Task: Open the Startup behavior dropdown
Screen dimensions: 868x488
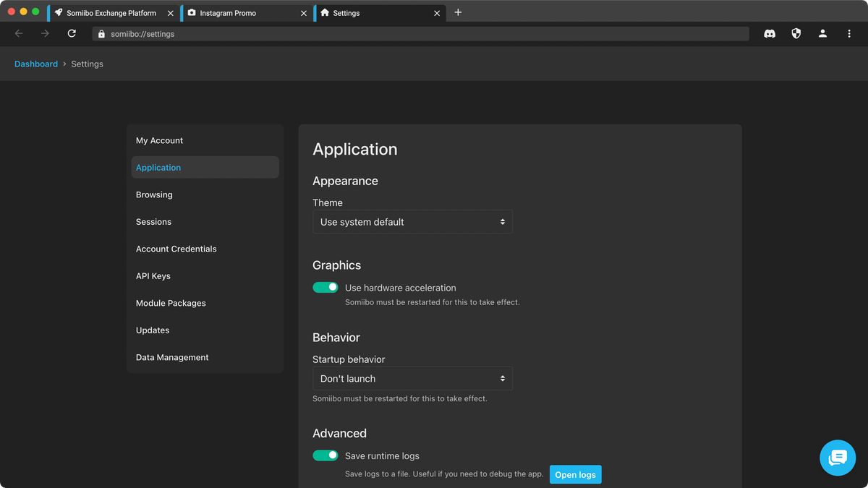Action: pyautogui.click(x=412, y=379)
